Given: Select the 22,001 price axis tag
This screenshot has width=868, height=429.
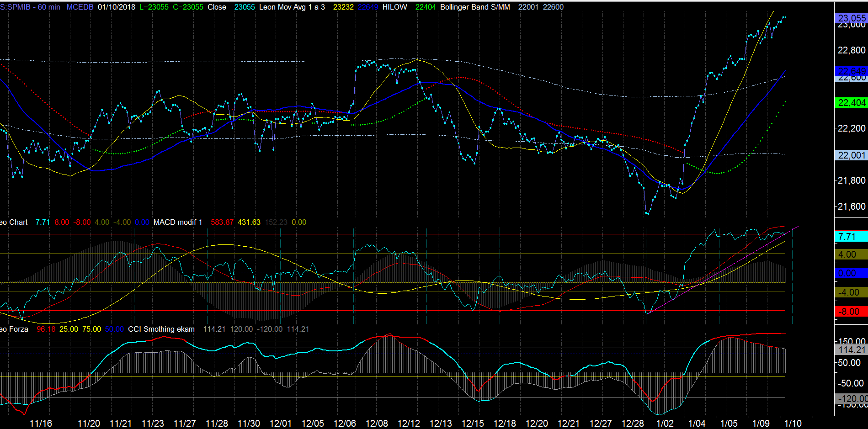Looking at the screenshot, I should (x=851, y=155).
